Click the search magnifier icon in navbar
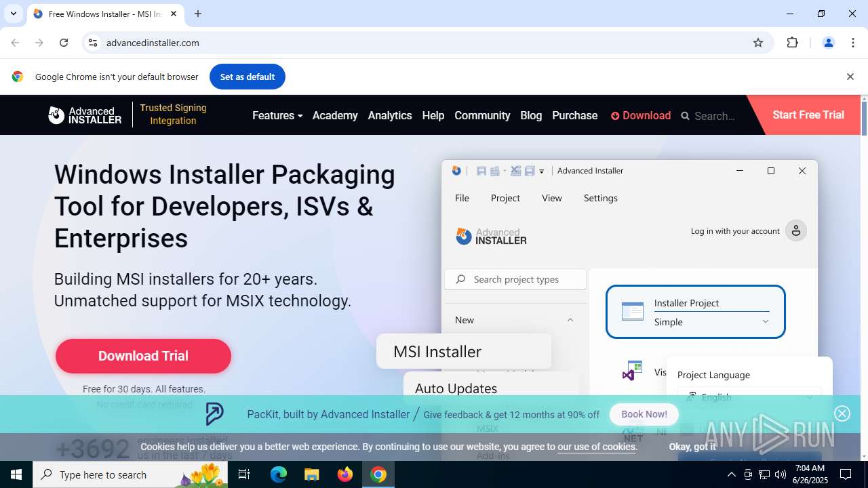Viewport: 868px width, 488px height. click(x=685, y=116)
